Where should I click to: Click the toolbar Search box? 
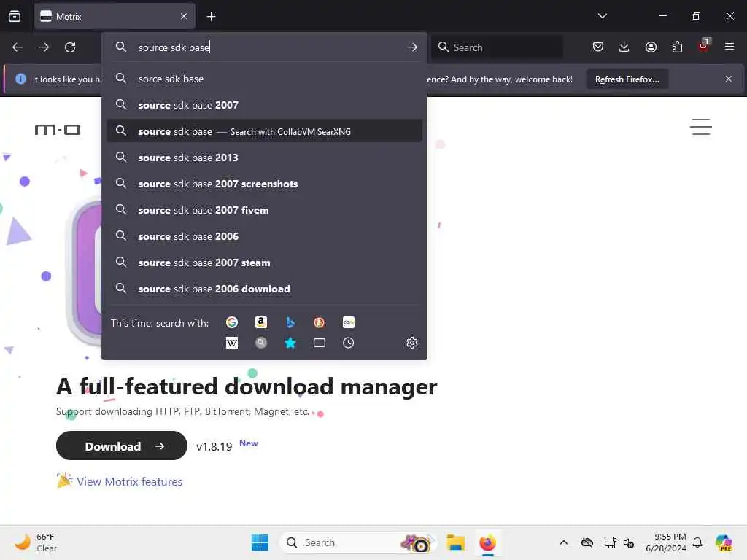coord(498,47)
